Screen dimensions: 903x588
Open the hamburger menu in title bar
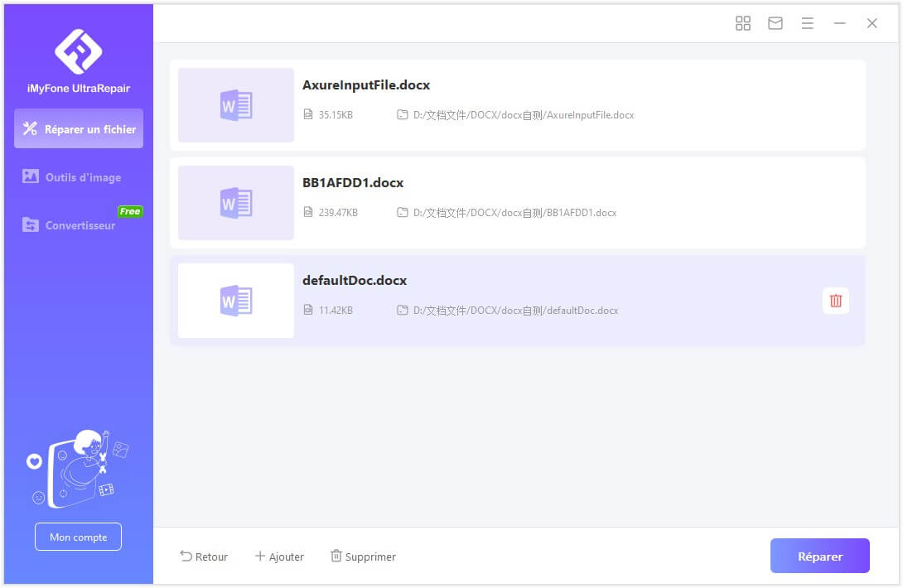click(807, 23)
